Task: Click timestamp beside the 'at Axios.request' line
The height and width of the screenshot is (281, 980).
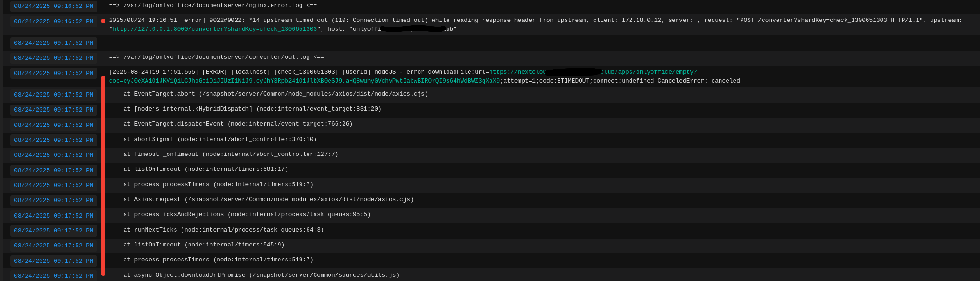Action: pos(54,200)
